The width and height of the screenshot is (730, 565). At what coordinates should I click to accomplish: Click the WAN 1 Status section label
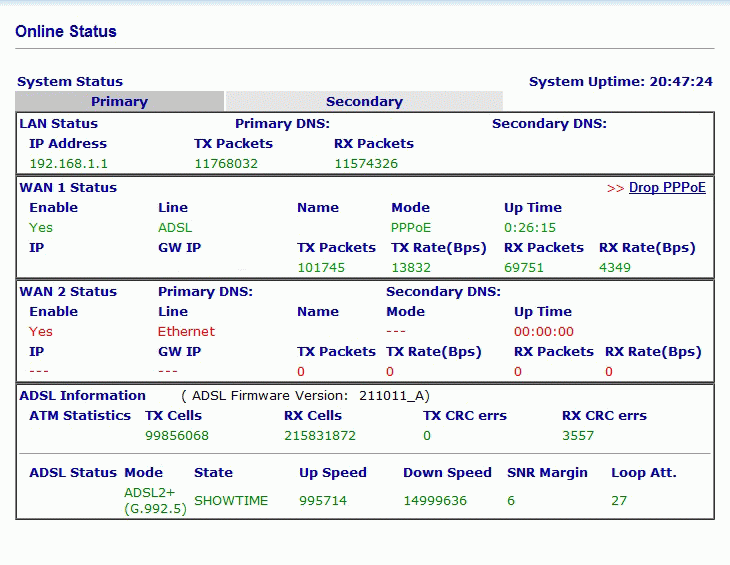click(x=68, y=188)
